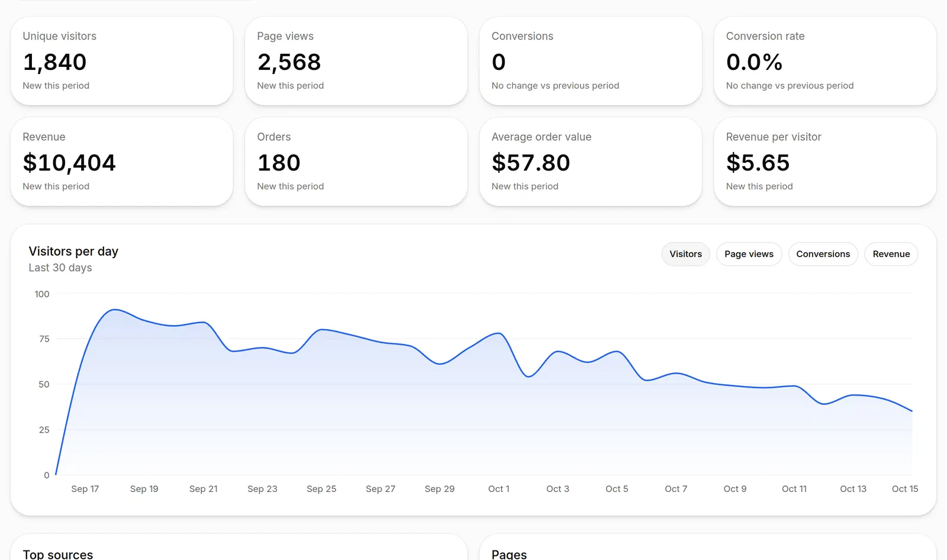Image resolution: width=947 pixels, height=560 pixels.
Task: Click the Page views value 2,568
Action: click(289, 62)
